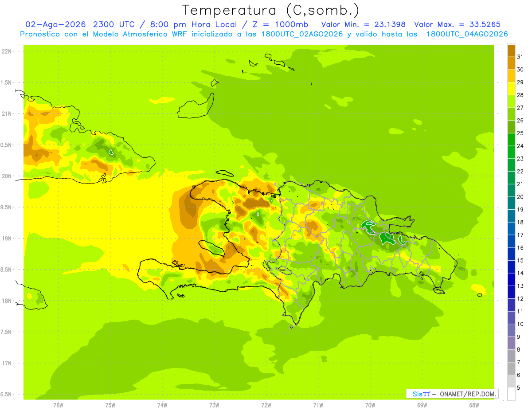532x411 pixels.
Task: Click the '22N' latitude axis label
Action: tap(7, 51)
